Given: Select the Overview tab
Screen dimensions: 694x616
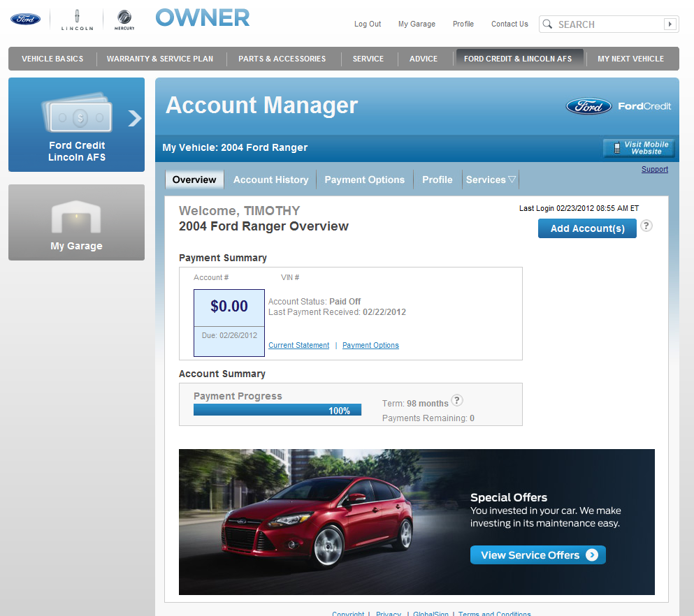Looking at the screenshot, I should (194, 179).
